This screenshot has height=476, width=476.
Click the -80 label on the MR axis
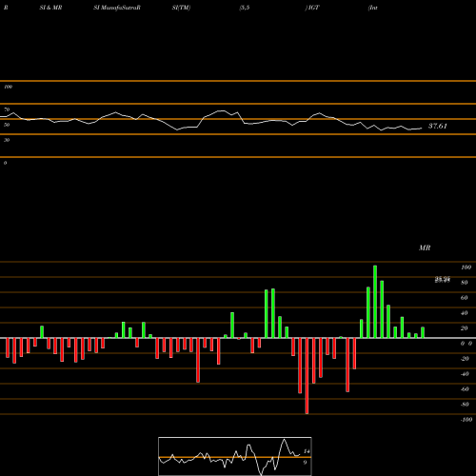pyautogui.click(x=465, y=405)
